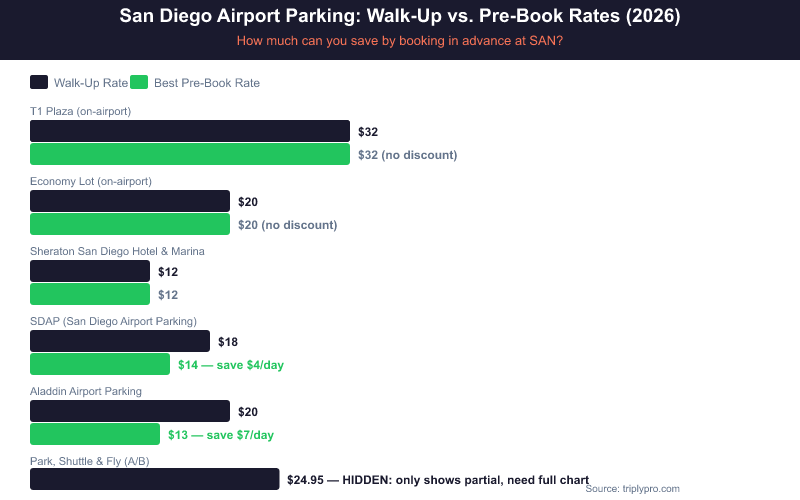Click the Aladdin green $13 pre-book bar
The image size is (800, 500).
point(95,434)
